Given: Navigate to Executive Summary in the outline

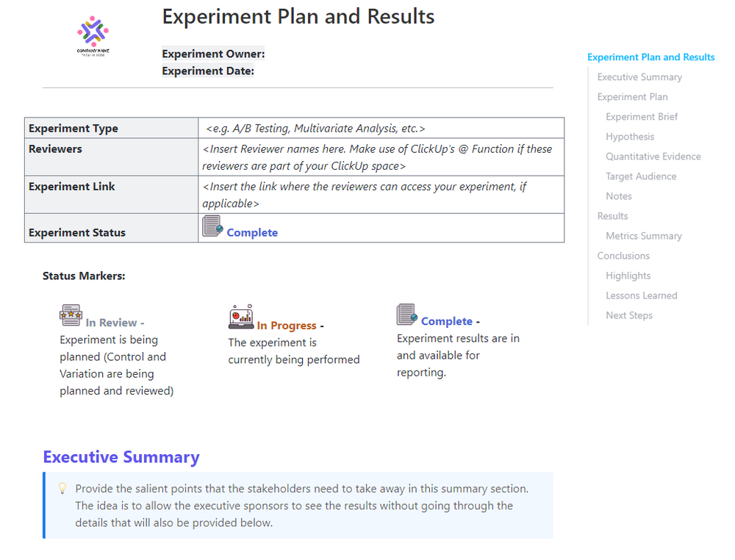Looking at the screenshot, I should pyautogui.click(x=639, y=76).
